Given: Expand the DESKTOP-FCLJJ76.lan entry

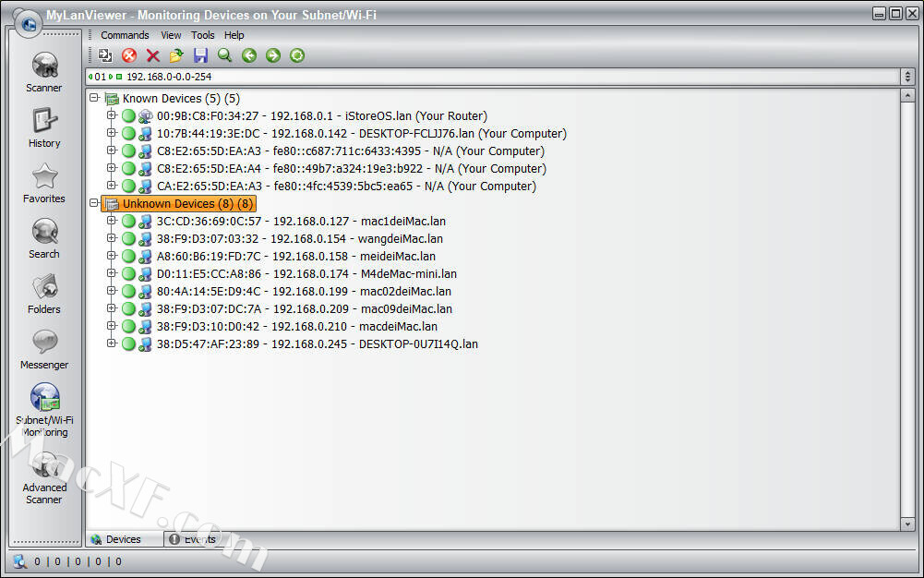Looking at the screenshot, I should click(x=112, y=133).
